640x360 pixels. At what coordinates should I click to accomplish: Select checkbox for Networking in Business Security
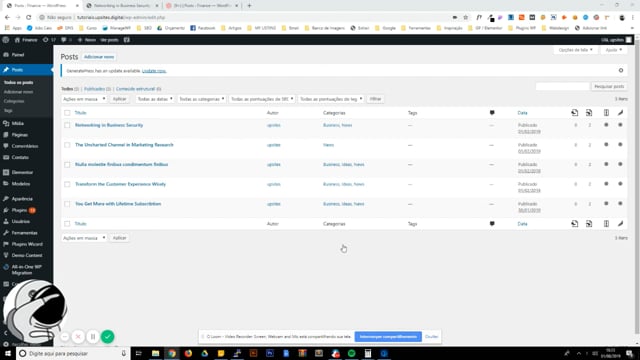[67, 125]
